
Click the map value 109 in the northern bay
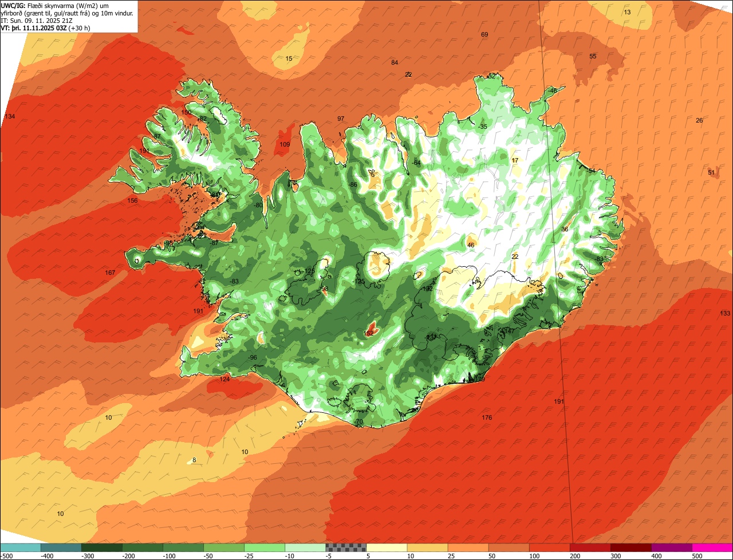(285, 144)
